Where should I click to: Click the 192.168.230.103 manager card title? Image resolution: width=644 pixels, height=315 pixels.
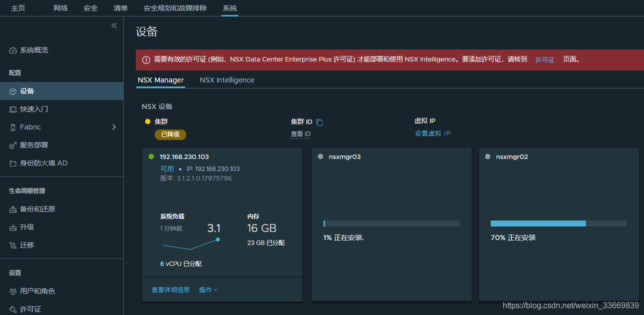coord(184,156)
